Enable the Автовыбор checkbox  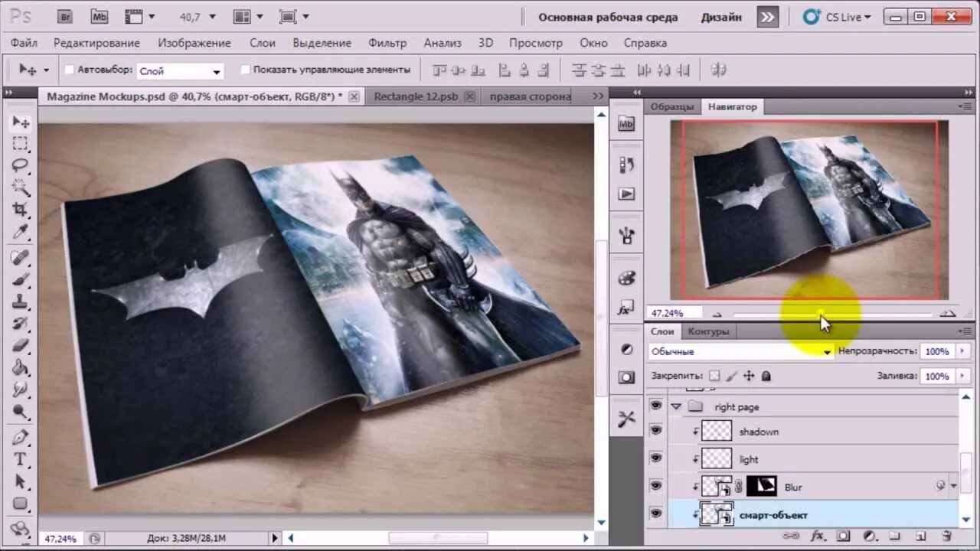tap(69, 70)
